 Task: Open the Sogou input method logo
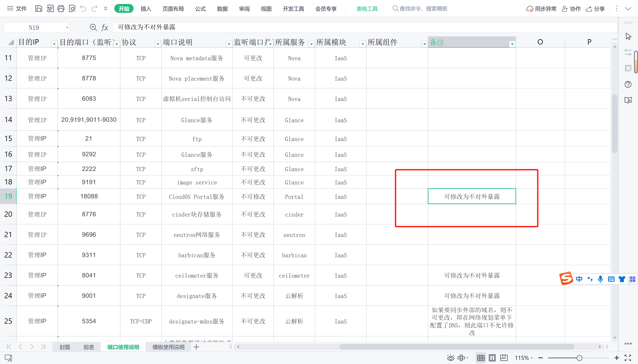click(x=566, y=279)
